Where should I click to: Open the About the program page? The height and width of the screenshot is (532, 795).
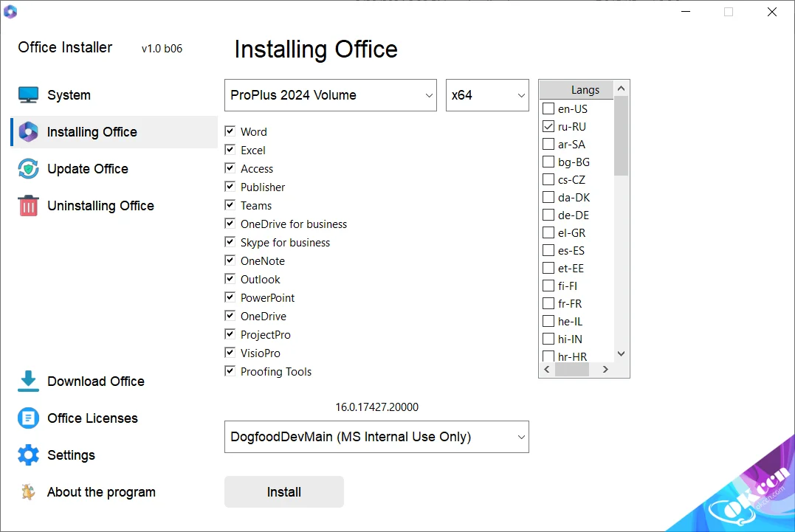114,492
